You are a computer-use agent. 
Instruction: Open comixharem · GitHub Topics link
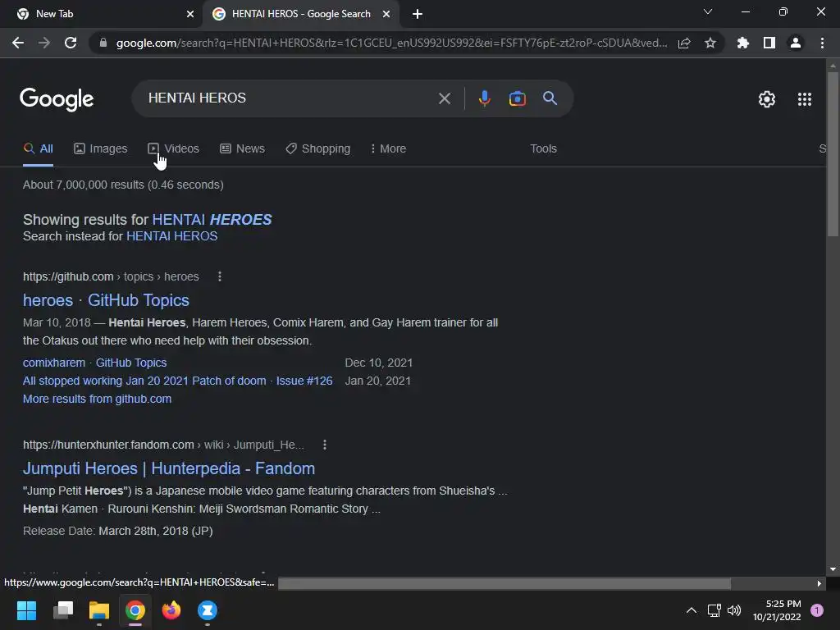tap(95, 363)
